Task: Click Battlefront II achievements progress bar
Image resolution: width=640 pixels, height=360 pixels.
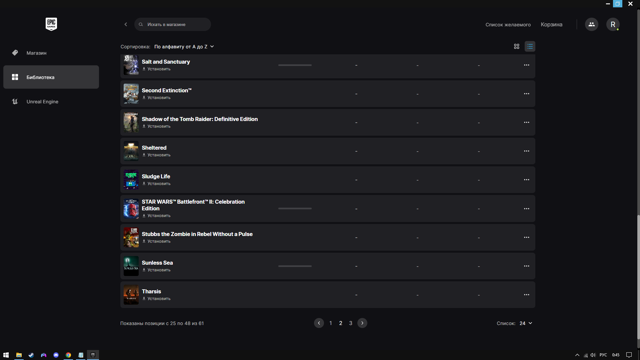Action: point(295,209)
